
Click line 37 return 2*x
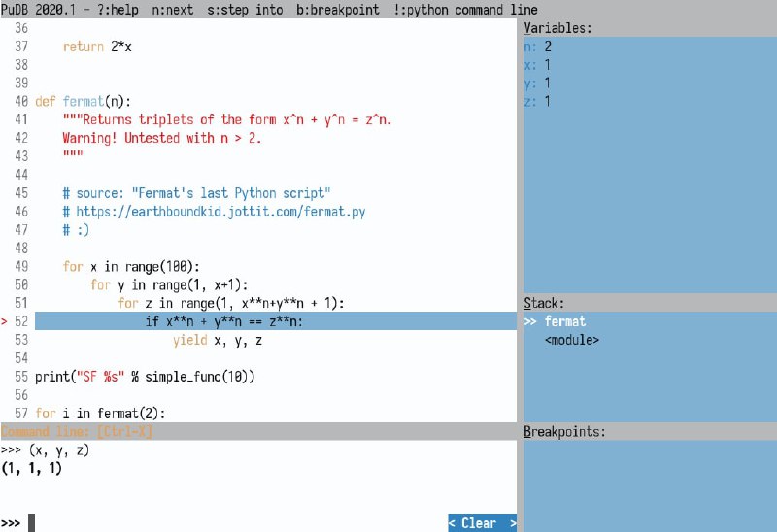97,47
